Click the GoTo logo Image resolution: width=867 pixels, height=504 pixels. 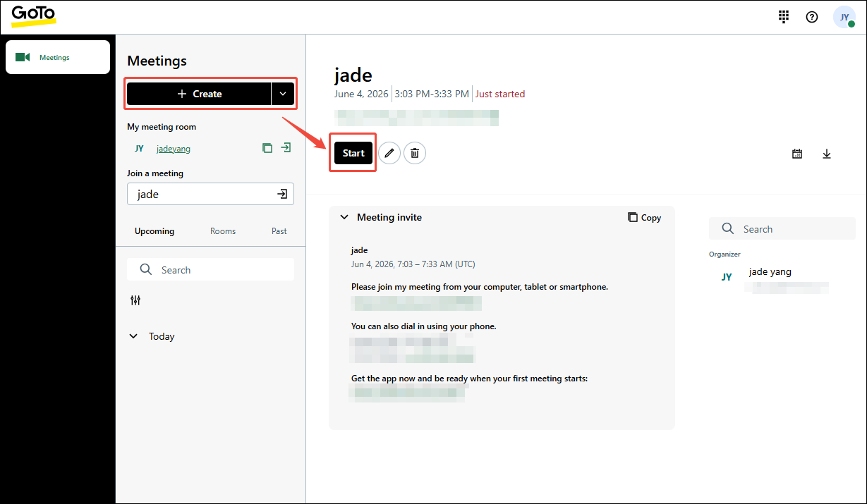tap(33, 16)
